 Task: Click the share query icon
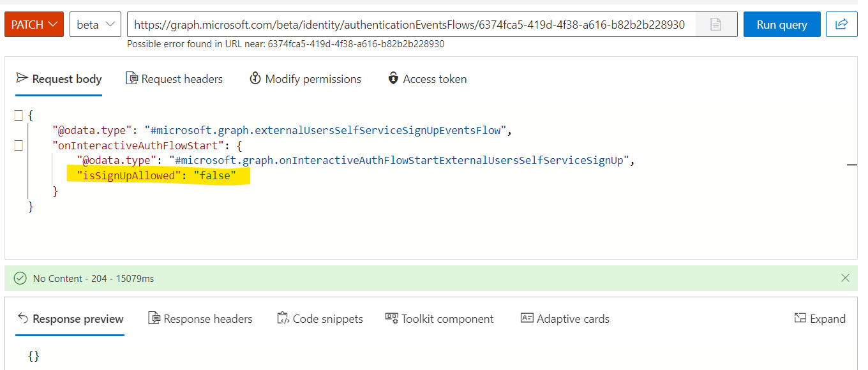[x=841, y=23]
